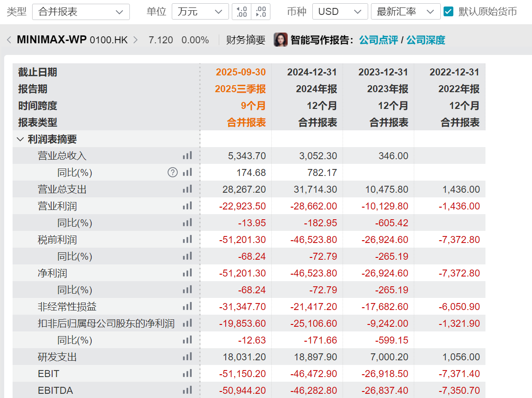Open the EBITDA chart icon
This screenshot has height=398, width=532.
click(x=187, y=391)
